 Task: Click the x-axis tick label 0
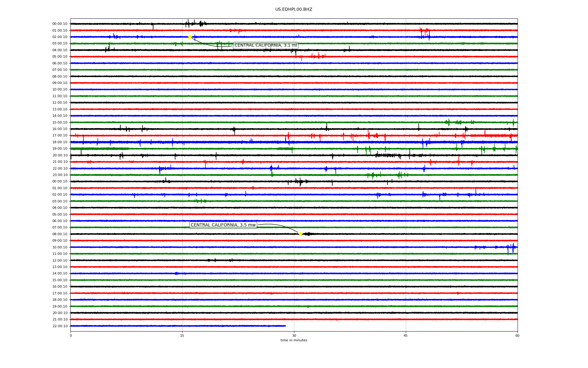(x=71, y=335)
